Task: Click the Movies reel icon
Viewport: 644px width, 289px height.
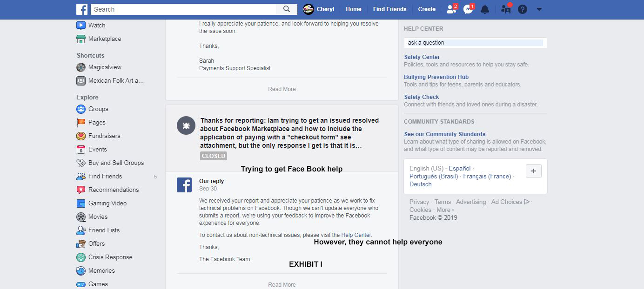Action: (81, 217)
